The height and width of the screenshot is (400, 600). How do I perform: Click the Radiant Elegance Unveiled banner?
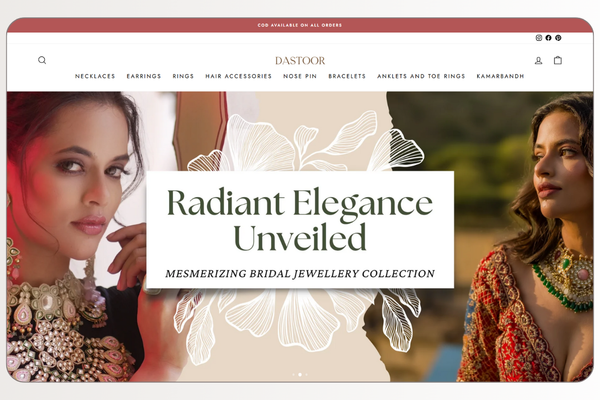tap(300, 230)
